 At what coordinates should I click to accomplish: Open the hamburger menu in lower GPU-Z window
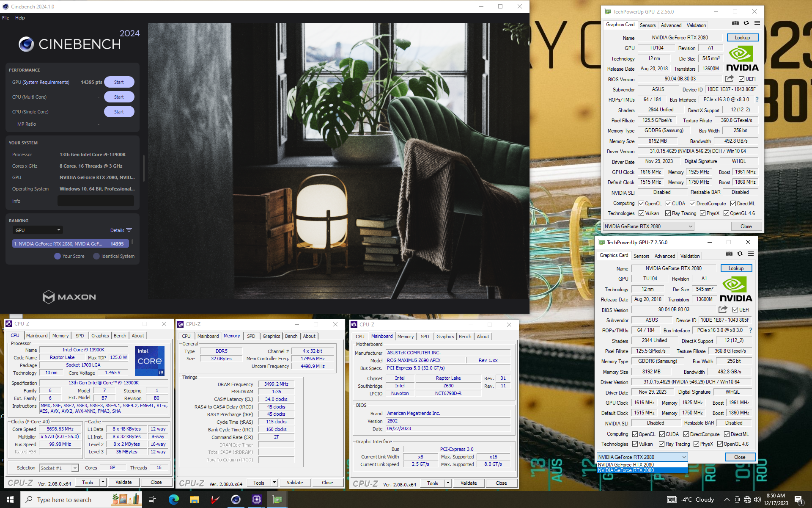[751, 254]
